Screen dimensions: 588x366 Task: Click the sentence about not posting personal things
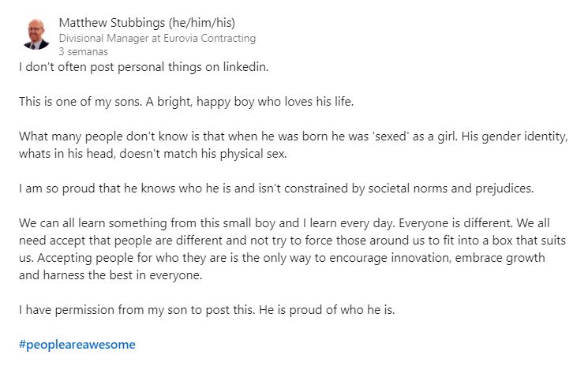tap(144, 66)
